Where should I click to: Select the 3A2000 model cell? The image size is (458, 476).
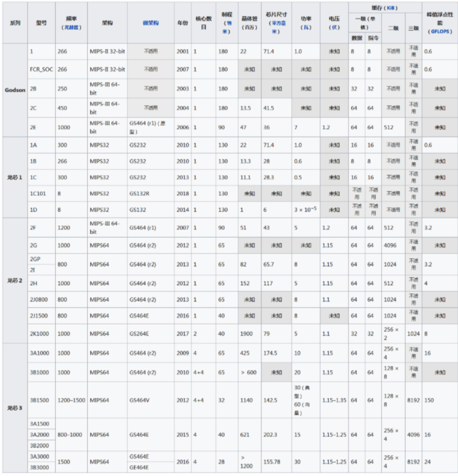pos(41,434)
